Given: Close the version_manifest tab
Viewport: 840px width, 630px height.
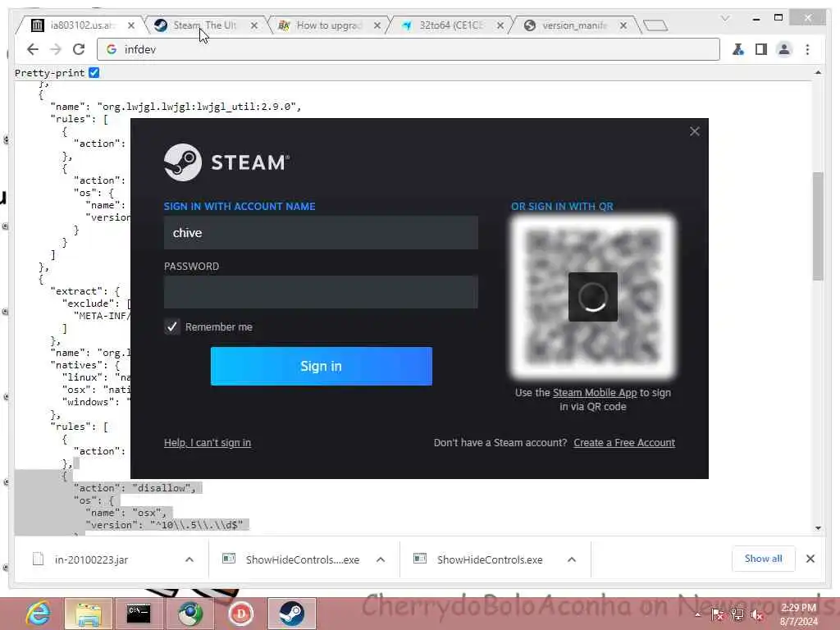Looking at the screenshot, I should coord(623,25).
